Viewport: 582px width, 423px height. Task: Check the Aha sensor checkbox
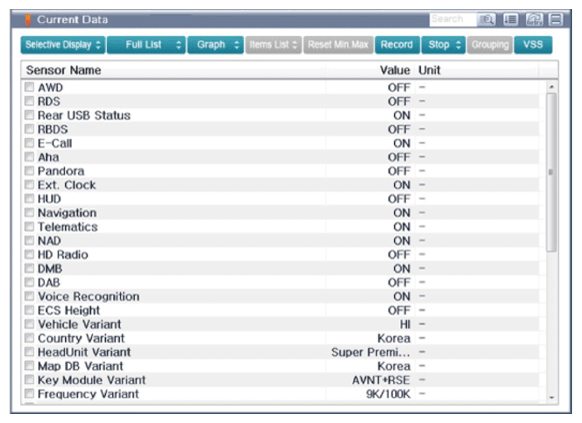[29, 157]
